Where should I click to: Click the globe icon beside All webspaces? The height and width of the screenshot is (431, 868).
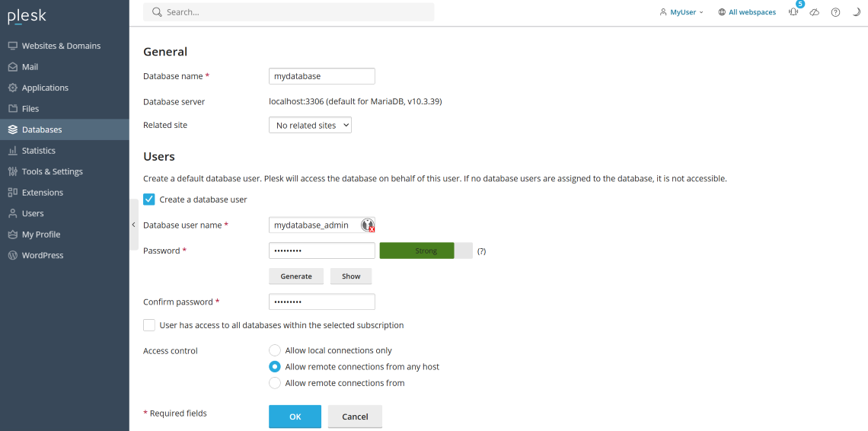click(x=722, y=12)
